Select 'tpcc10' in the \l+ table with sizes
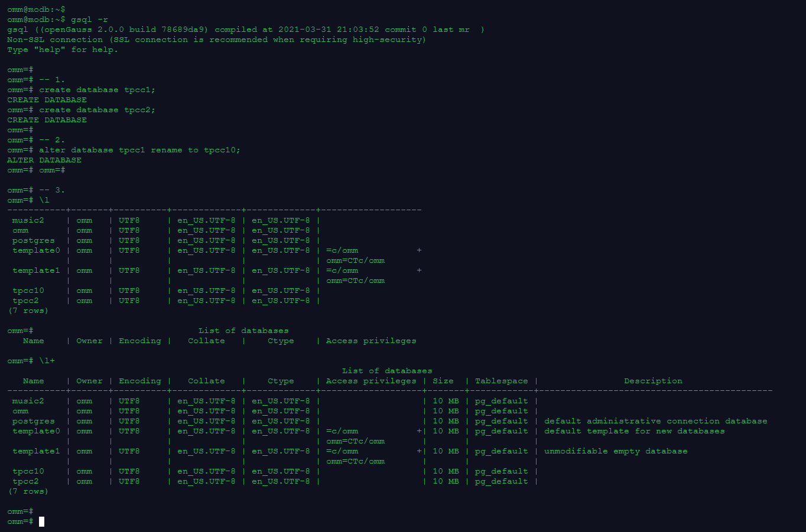The width and height of the screenshot is (806, 532). pyautogui.click(x=28, y=471)
